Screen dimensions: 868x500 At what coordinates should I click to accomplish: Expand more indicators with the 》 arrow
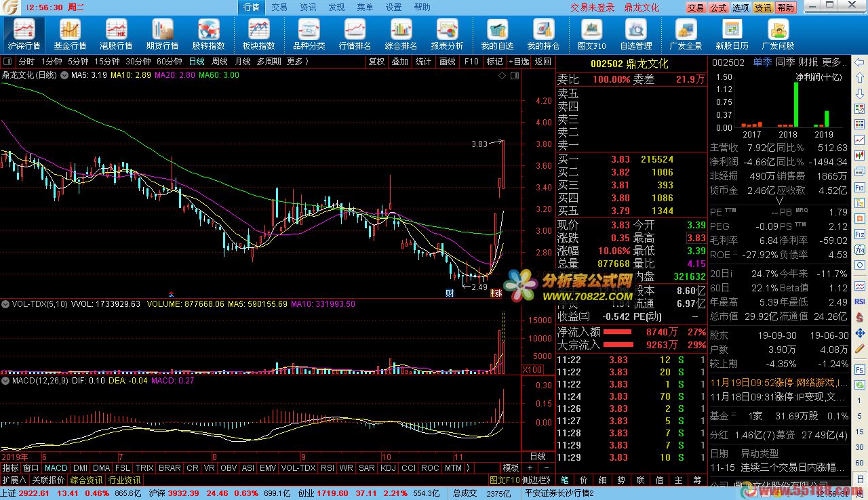coord(468,468)
